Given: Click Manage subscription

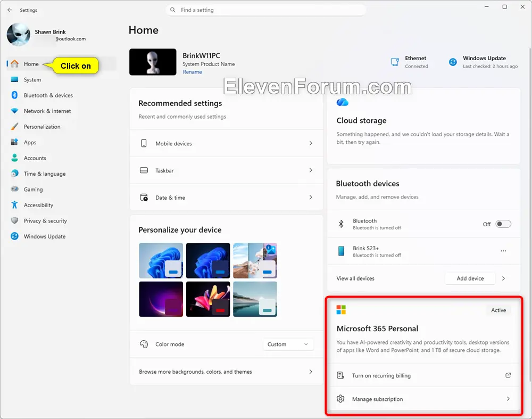Looking at the screenshot, I should coord(424,399).
